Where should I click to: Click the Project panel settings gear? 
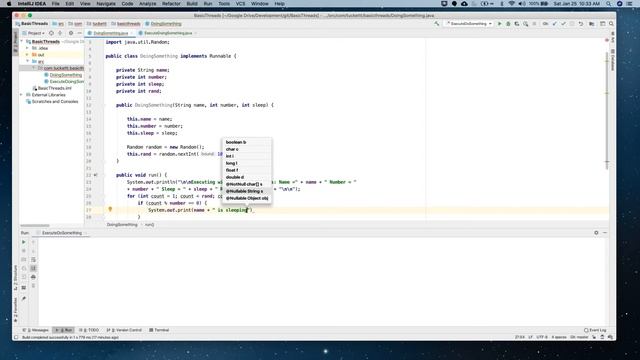(x=71, y=33)
